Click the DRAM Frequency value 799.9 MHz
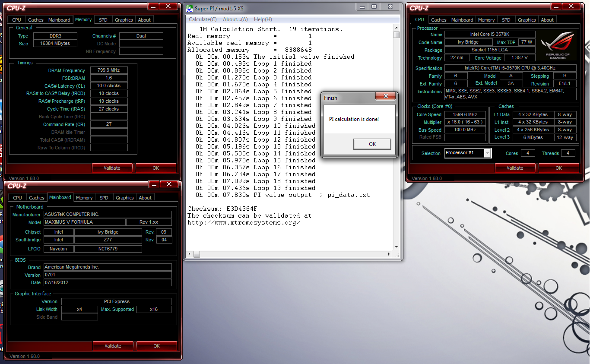 point(109,70)
